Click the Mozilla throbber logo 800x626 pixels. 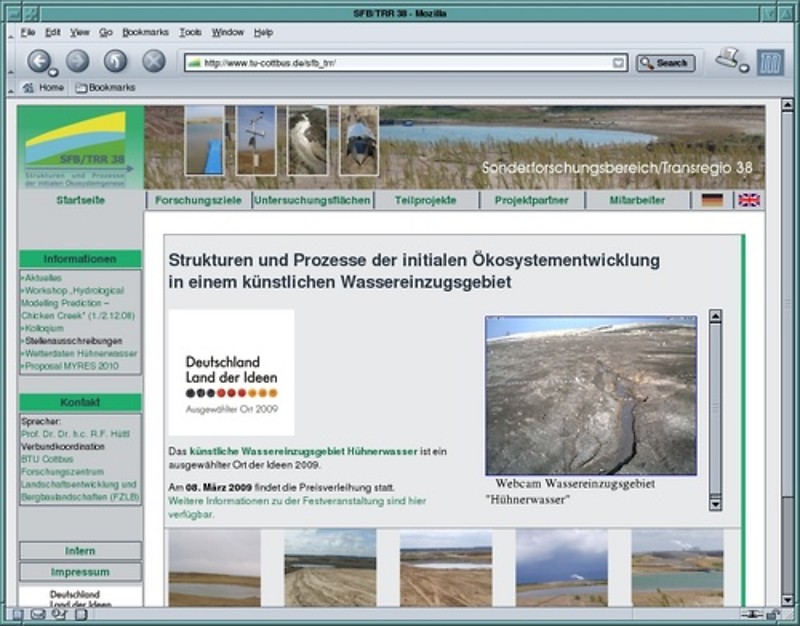point(770,63)
